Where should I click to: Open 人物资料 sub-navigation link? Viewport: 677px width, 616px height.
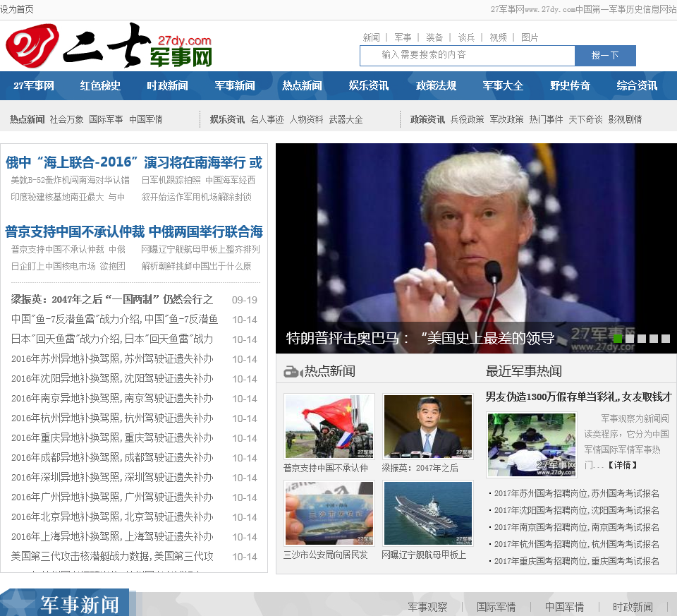coord(307,119)
